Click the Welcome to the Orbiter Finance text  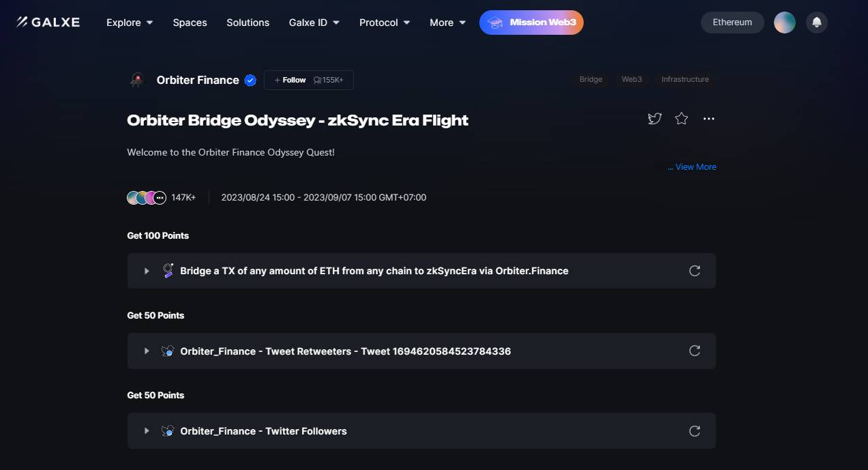coord(230,152)
